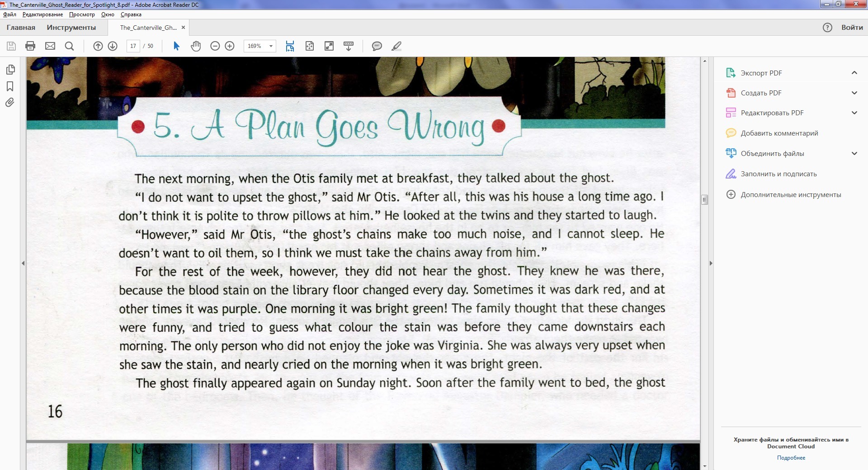868x470 pixels.
Task: Open the Окно menu
Action: (108, 14)
